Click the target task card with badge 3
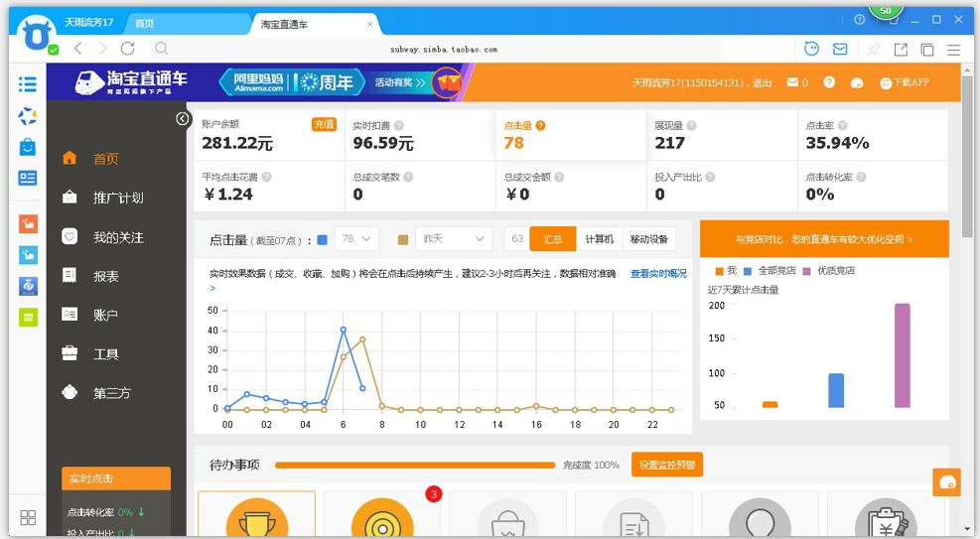This screenshot has height=539, width=980. (382, 514)
